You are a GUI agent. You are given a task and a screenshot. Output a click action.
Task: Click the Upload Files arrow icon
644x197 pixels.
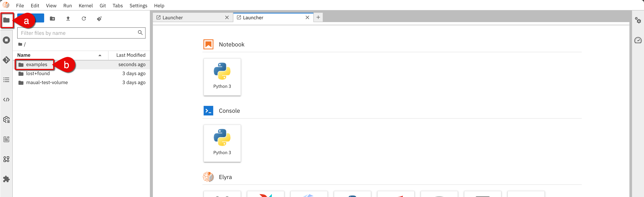pyautogui.click(x=68, y=19)
